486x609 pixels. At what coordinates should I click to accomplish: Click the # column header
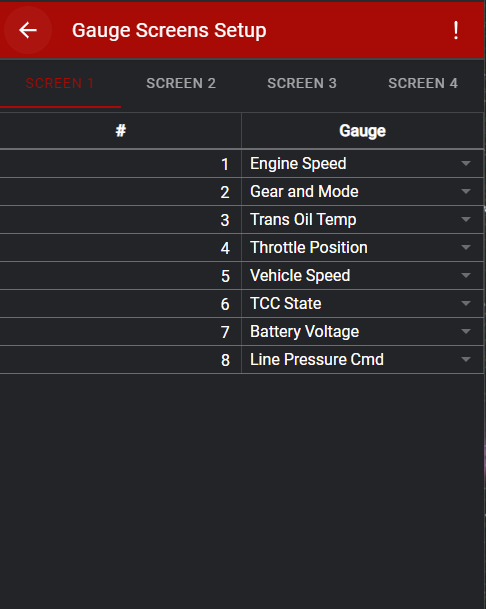[x=120, y=131]
